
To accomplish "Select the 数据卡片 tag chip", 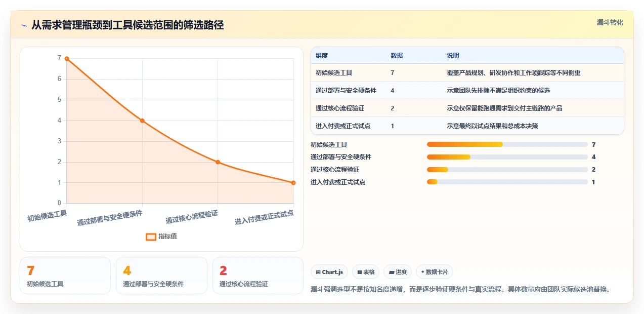I will (x=435, y=272).
